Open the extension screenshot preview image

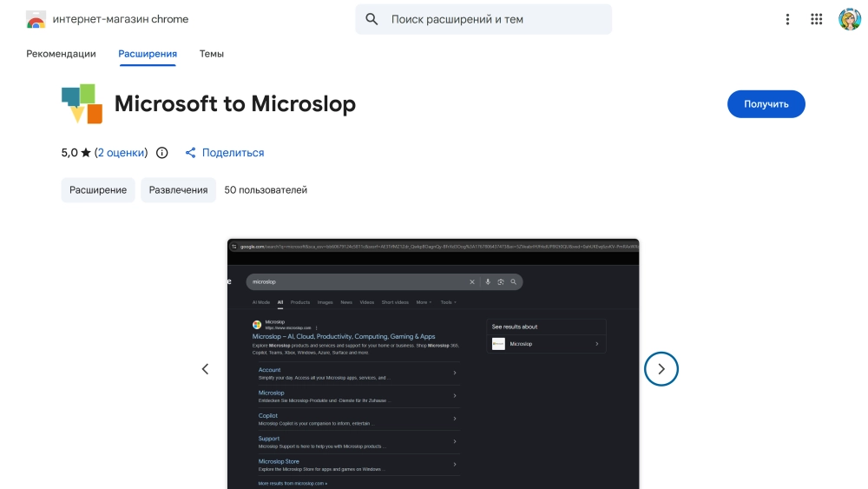tap(433, 365)
